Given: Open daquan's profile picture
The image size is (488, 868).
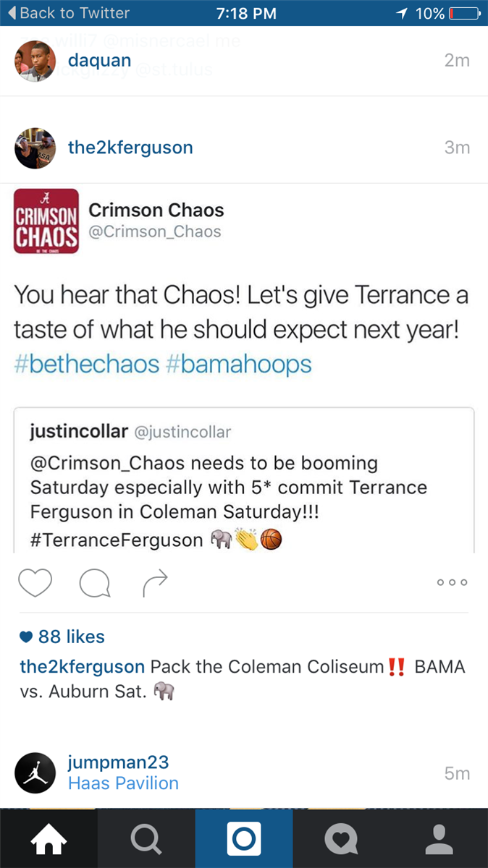Looking at the screenshot, I should (x=35, y=61).
